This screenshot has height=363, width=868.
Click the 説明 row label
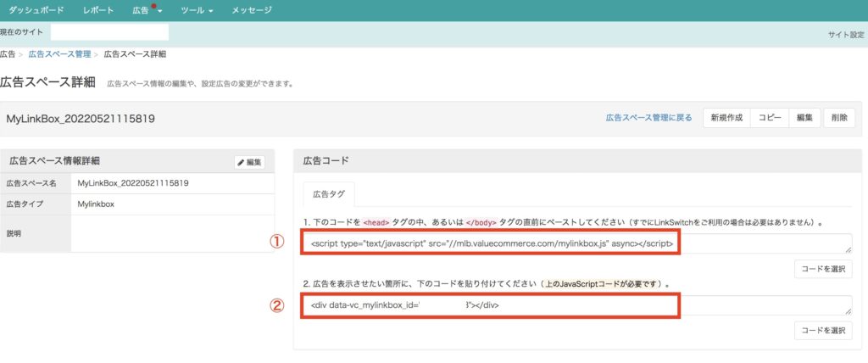click(x=14, y=233)
